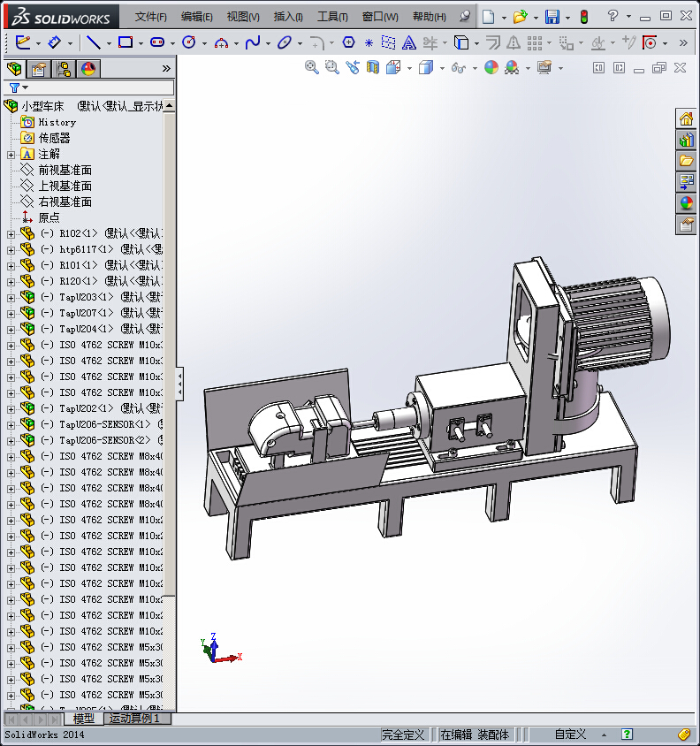Screen dimensions: 700x746
Task: Expand the R102<1> component node
Action: (11, 234)
